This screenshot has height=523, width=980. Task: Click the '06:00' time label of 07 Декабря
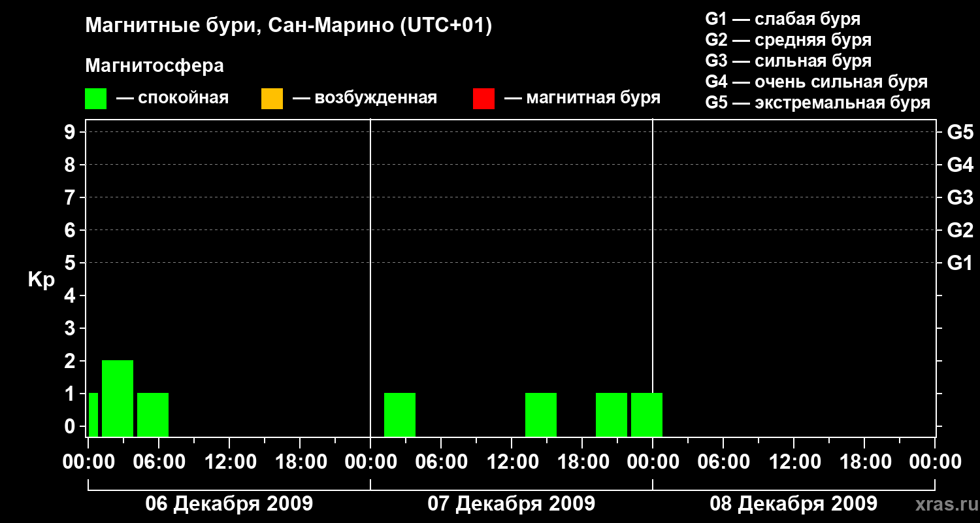tap(441, 462)
